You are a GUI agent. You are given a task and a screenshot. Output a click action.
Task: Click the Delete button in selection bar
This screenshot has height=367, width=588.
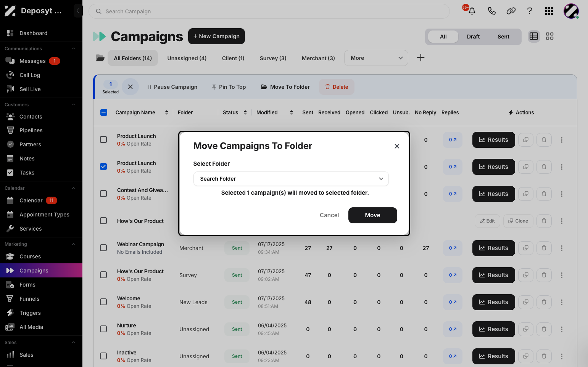337,87
